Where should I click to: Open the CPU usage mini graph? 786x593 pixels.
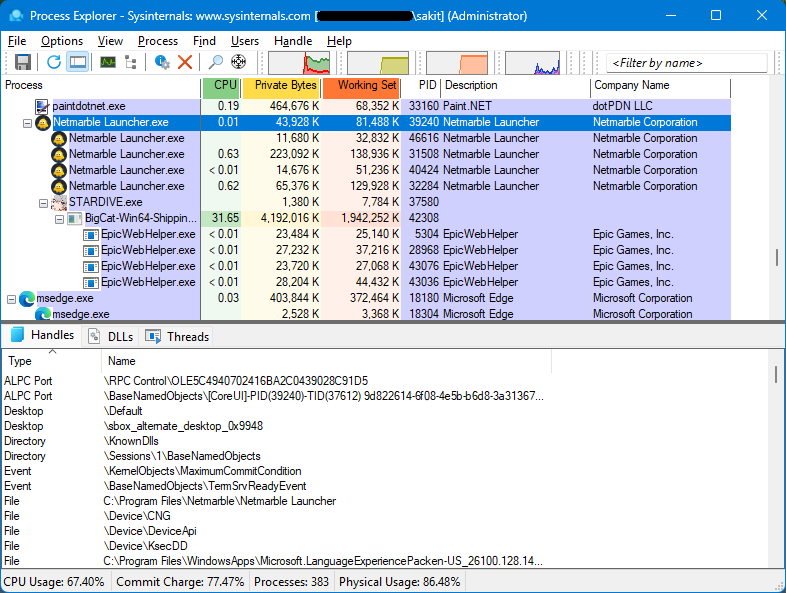299,63
